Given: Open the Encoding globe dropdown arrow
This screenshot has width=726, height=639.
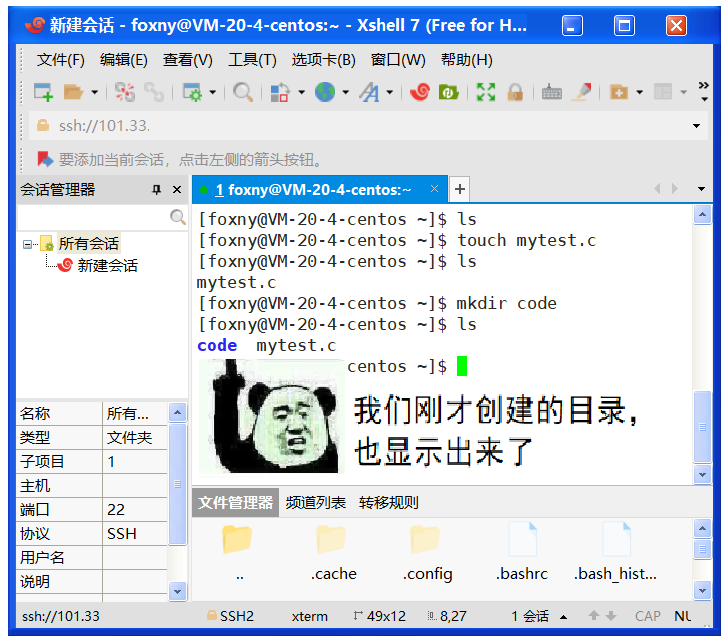Looking at the screenshot, I should click(x=345, y=92).
